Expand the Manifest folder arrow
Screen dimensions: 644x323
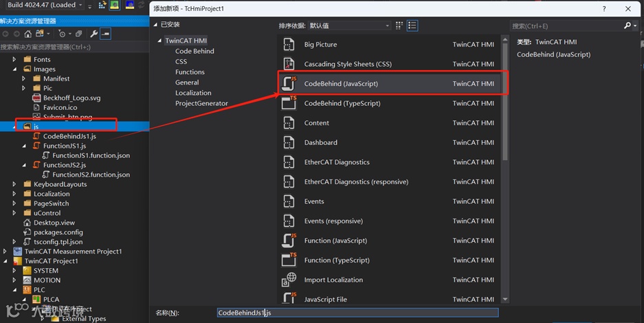pyautogui.click(x=23, y=78)
